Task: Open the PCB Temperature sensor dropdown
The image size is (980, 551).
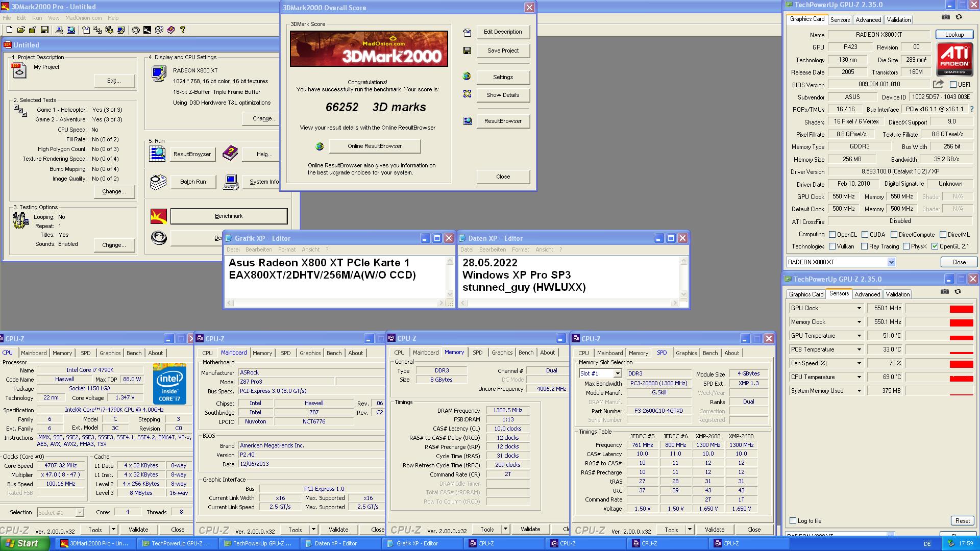Action: 859,349
